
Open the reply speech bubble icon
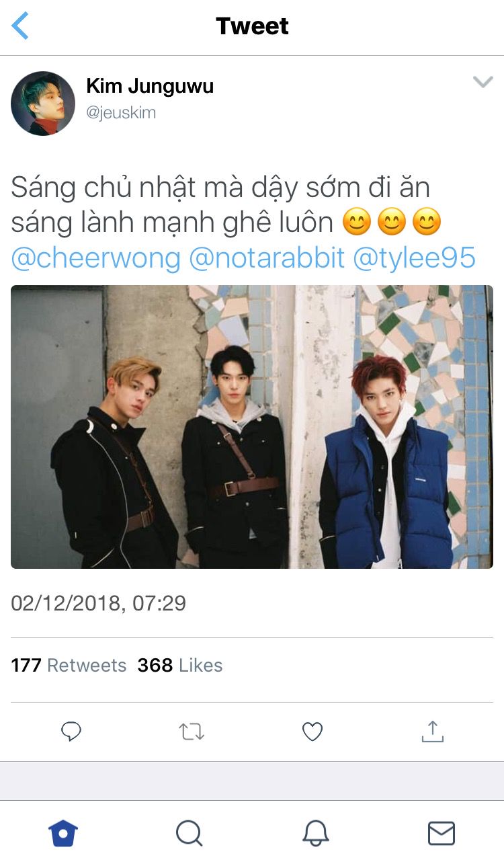(x=71, y=732)
